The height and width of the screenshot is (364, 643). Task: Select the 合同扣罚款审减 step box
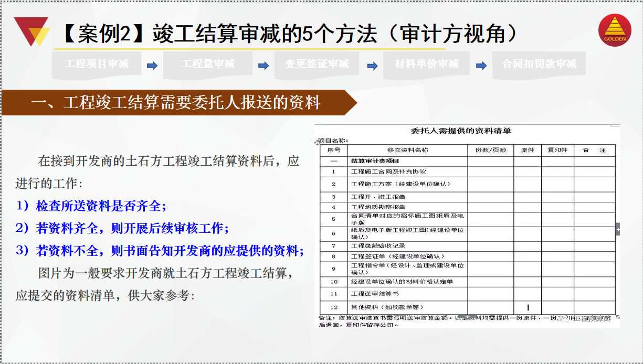click(x=539, y=65)
